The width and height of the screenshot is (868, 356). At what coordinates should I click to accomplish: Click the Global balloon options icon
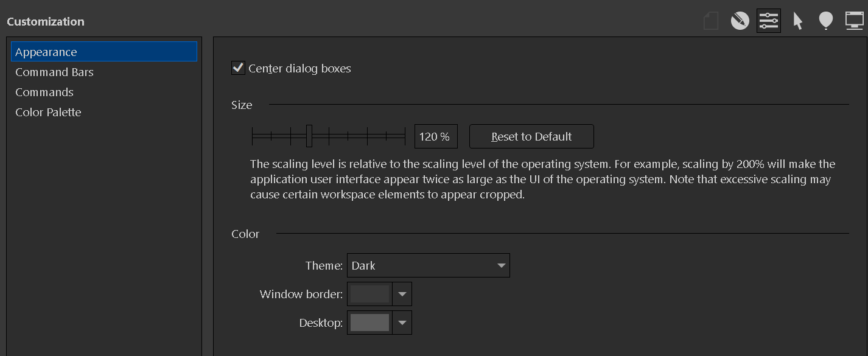pos(825,21)
